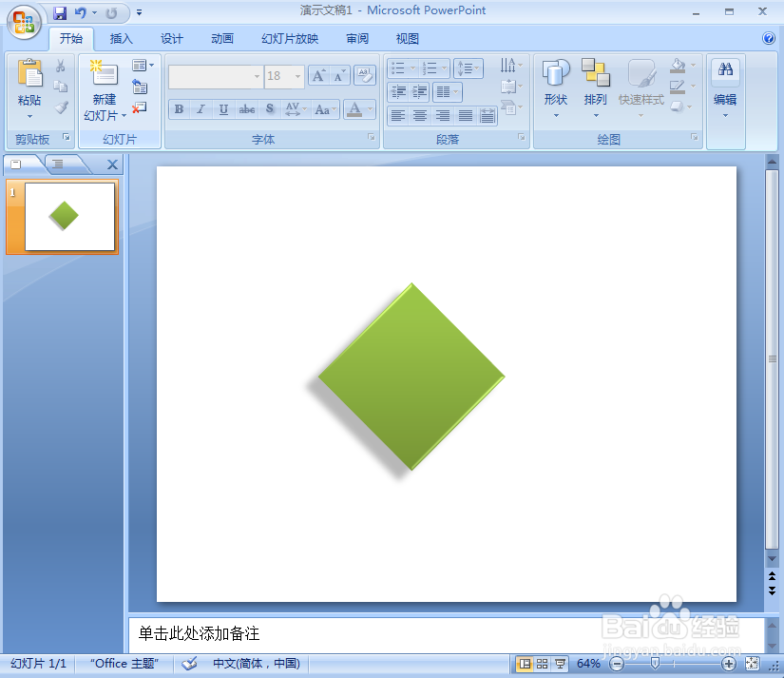
Task: Align text right
Action: (x=443, y=116)
